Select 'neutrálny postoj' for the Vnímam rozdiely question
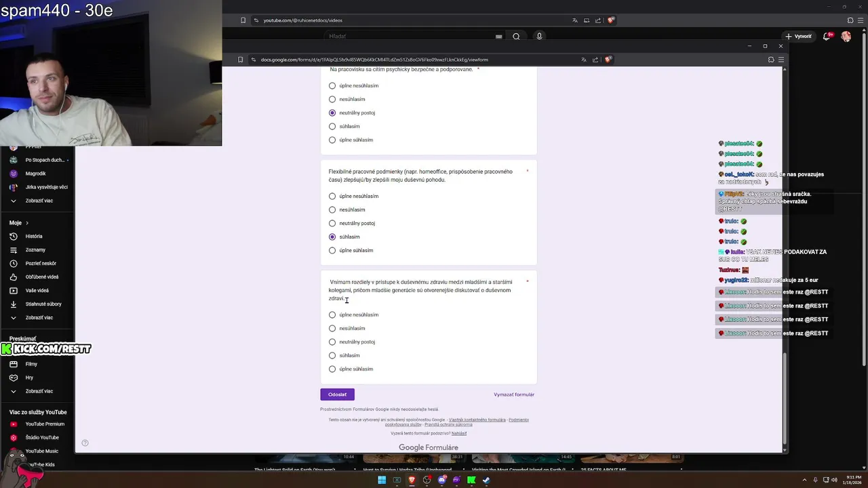The height and width of the screenshot is (488, 868). pyautogui.click(x=332, y=342)
